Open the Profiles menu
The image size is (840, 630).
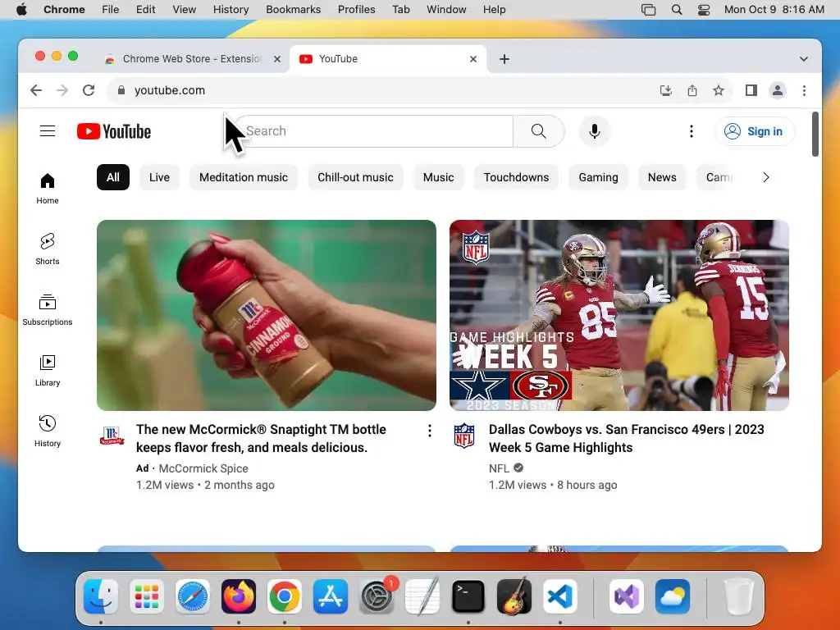click(356, 10)
